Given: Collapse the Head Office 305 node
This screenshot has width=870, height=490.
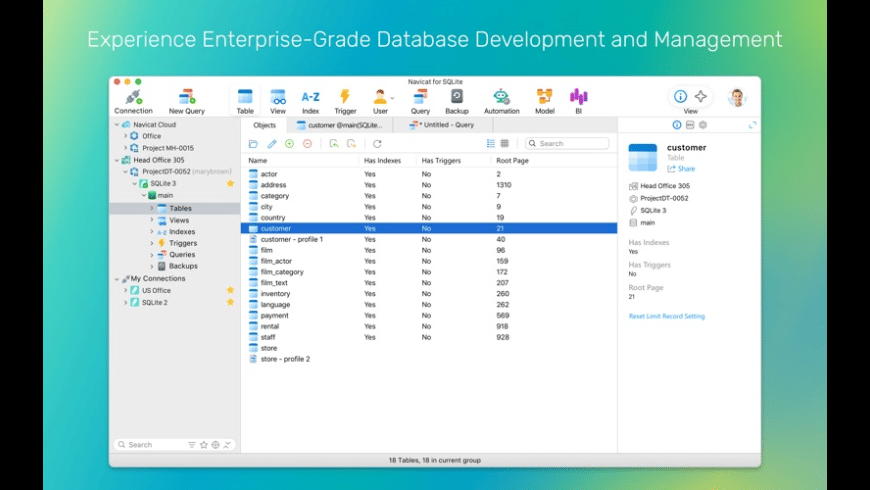Looking at the screenshot, I should pos(117,160).
